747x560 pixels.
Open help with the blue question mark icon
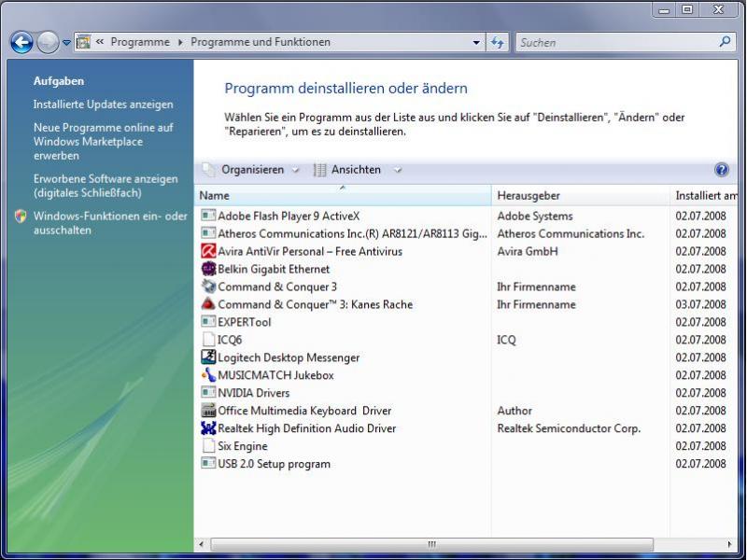click(721, 170)
